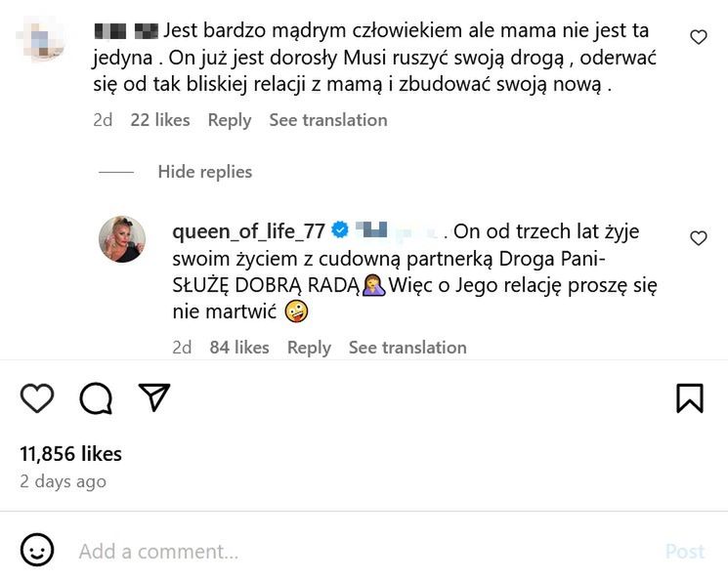Show the 11,856 likes list
This screenshot has width=728, height=580.
pos(71,454)
